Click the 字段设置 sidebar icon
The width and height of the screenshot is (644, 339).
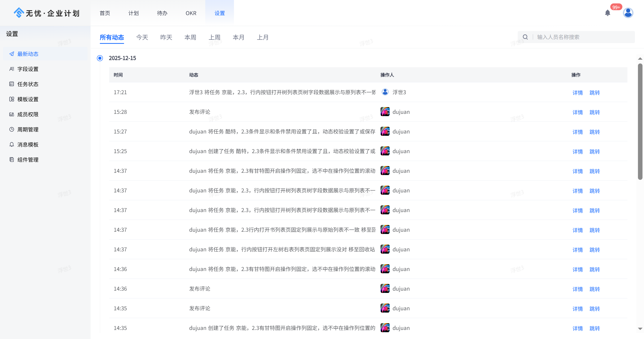click(x=12, y=69)
